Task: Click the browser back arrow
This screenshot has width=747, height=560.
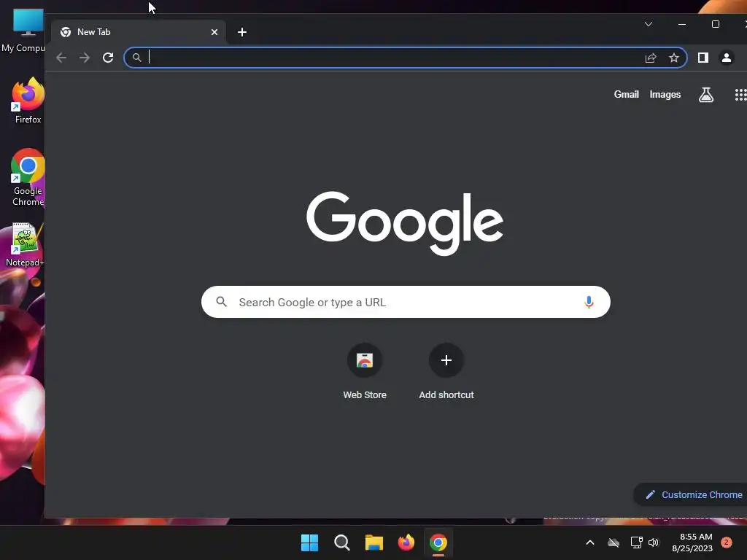Action: pos(61,58)
